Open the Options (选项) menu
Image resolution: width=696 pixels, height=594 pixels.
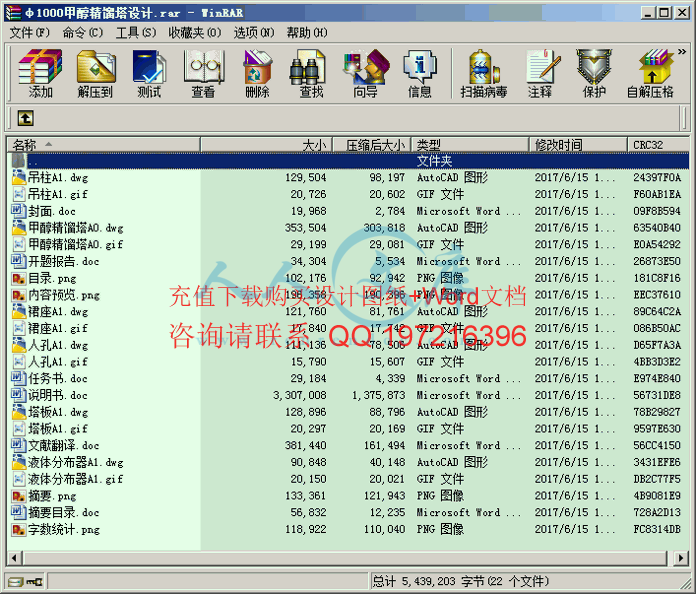(x=253, y=32)
